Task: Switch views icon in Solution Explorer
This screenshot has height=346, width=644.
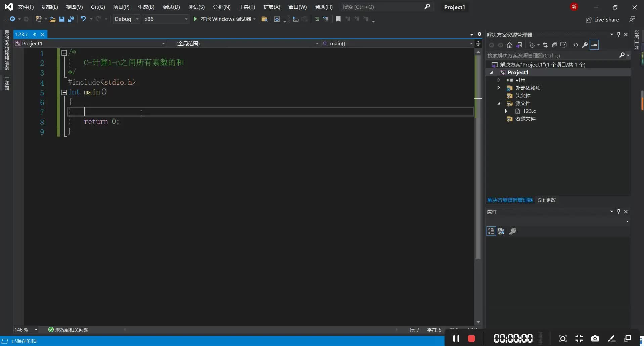Action: coord(519,45)
